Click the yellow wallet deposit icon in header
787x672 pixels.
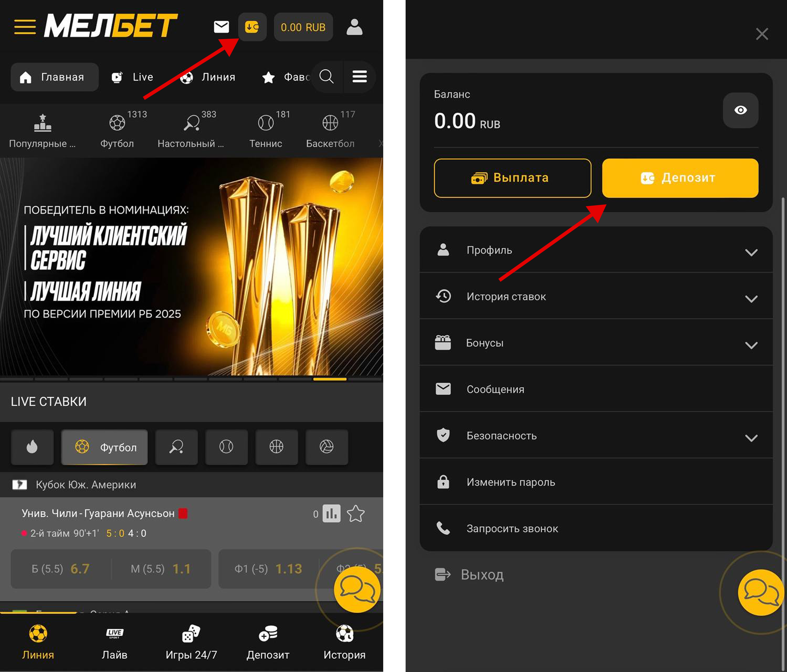pos(252,27)
